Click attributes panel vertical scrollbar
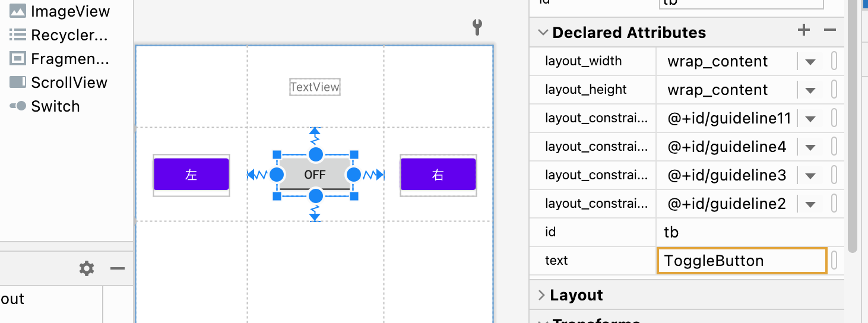 [x=853, y=126]
